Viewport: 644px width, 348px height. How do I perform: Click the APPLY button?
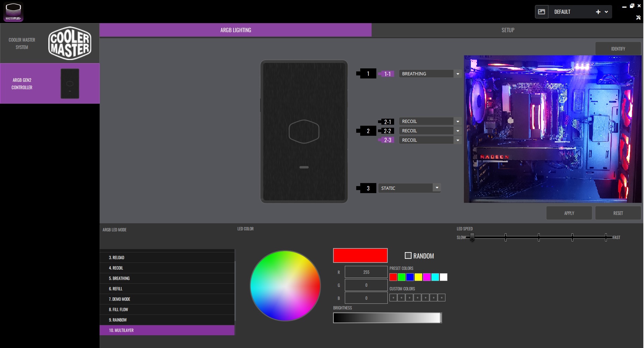[x=569, y=213]
